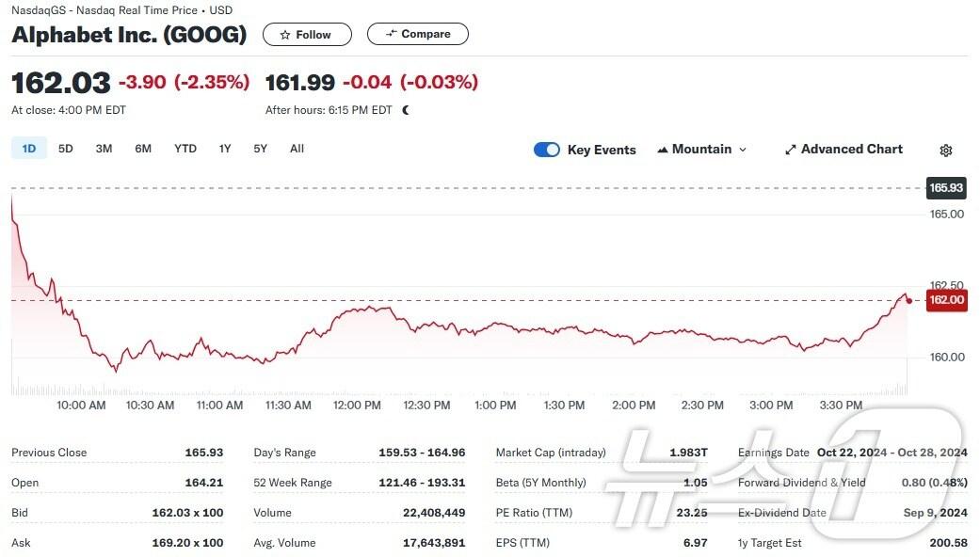
Task: Switch to the 5D time range
Action: click(66, 149)
